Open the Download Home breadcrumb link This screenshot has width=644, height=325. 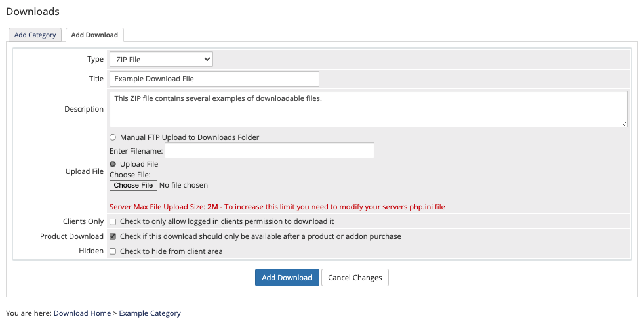(x=82, y=313)
